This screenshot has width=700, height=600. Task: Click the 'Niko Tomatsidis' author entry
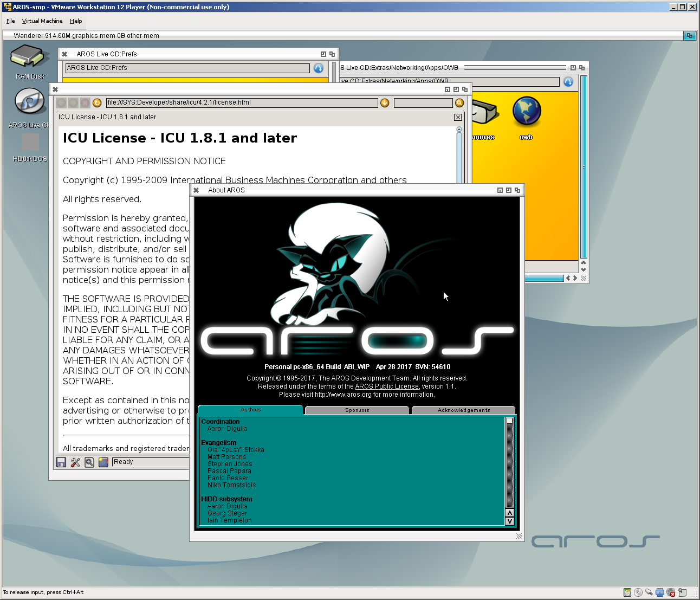coord(231,485)
